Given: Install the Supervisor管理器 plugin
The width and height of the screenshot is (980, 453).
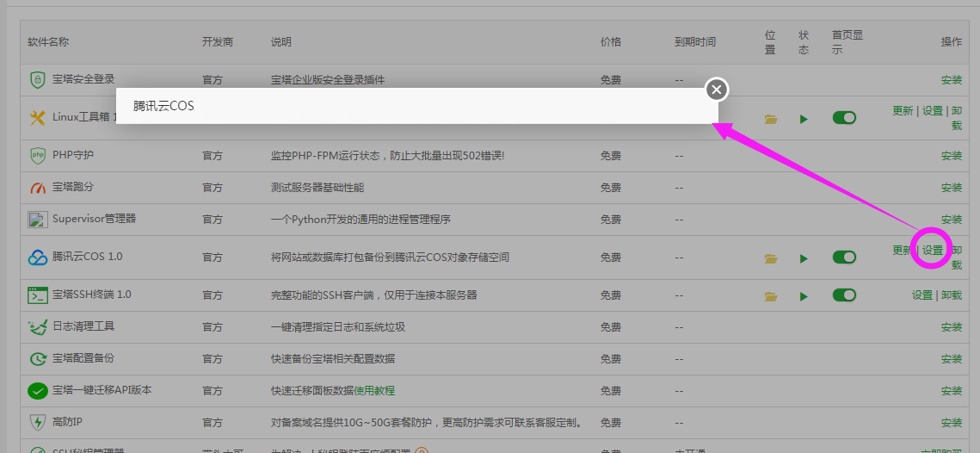Looking at the screenshot, I should 952,219.
